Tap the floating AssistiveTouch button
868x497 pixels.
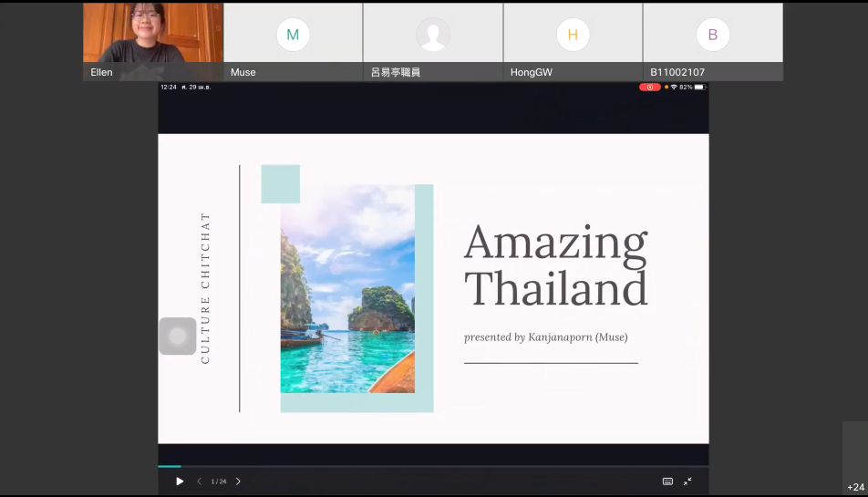tap(178, 336)
